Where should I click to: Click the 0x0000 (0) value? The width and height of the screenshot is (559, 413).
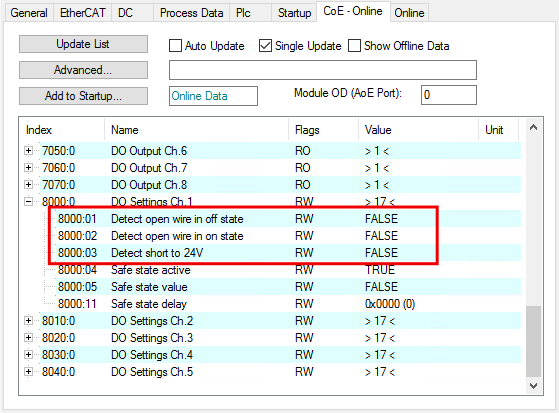[390, 304]
